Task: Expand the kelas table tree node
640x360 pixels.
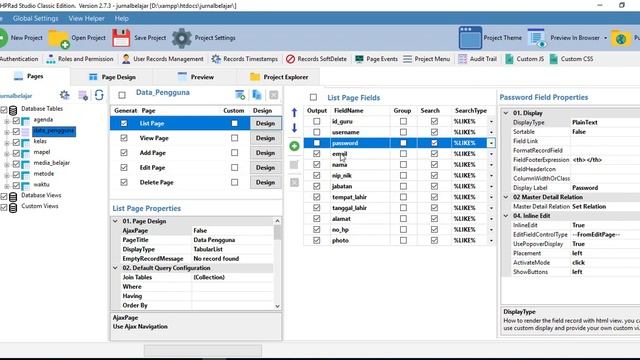Action: [7, 143]
